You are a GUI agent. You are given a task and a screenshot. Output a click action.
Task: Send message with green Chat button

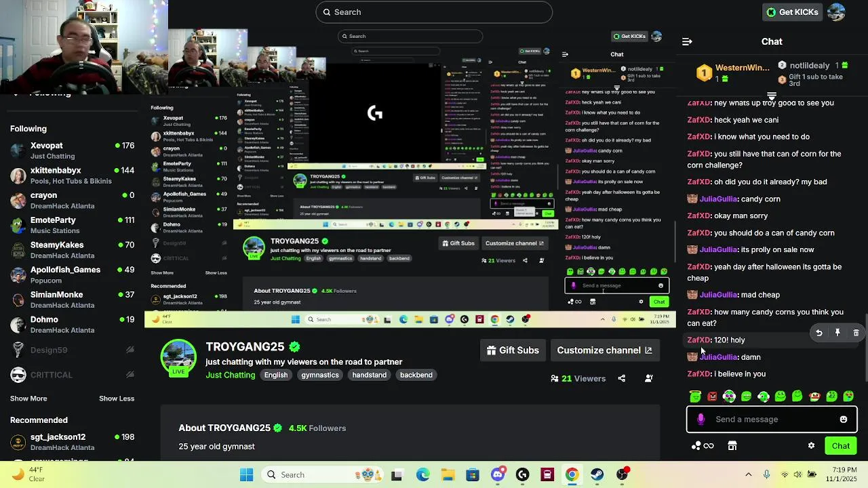coord(841,446)
